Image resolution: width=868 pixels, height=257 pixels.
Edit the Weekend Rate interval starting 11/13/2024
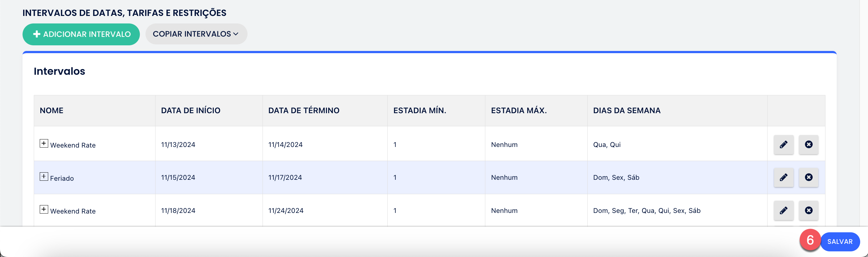tap(784, 144)
